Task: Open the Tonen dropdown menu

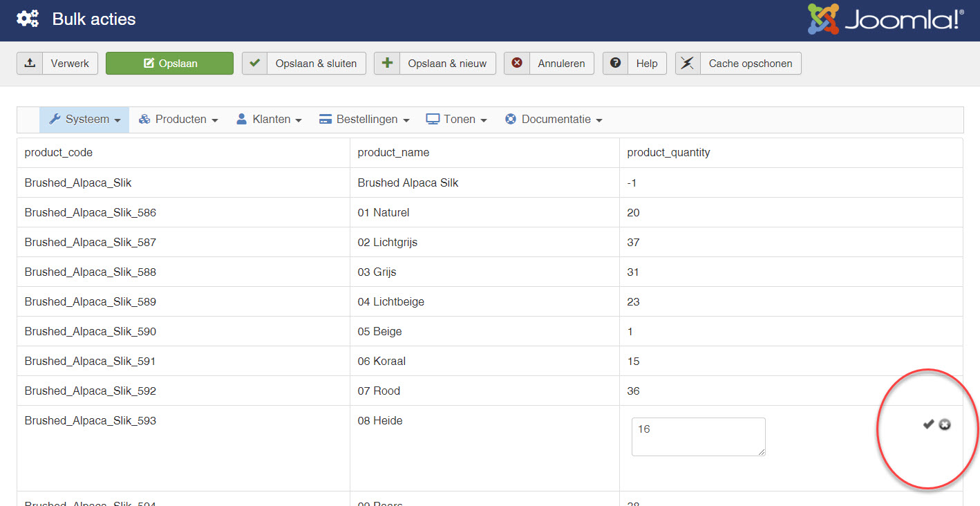Action: point(457,120)
